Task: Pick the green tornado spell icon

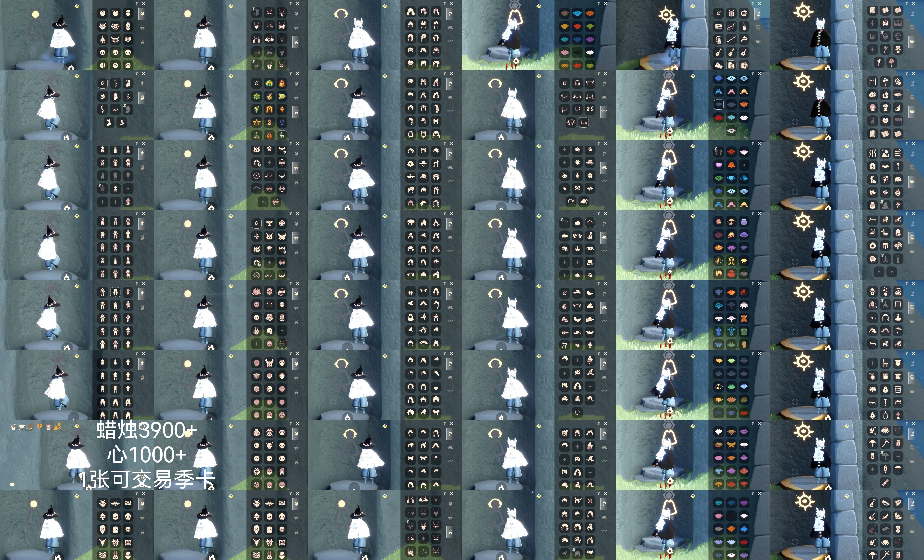Action: [256, 109]
